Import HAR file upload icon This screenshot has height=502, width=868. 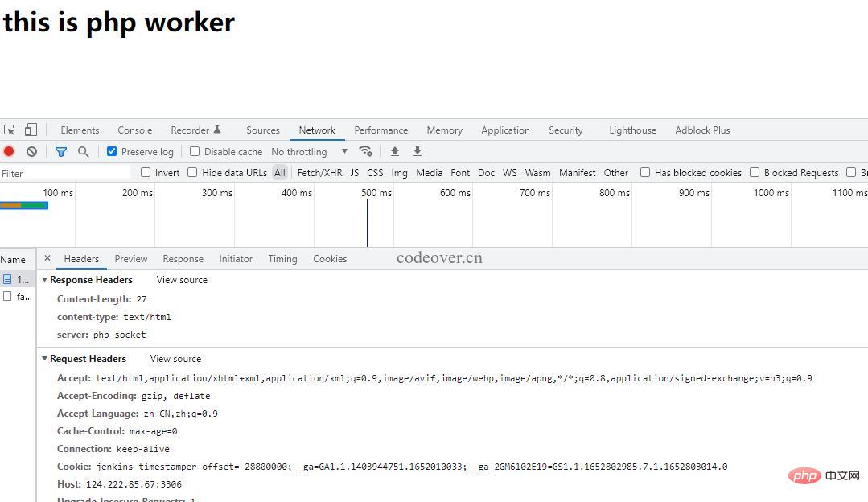(395, 151)
